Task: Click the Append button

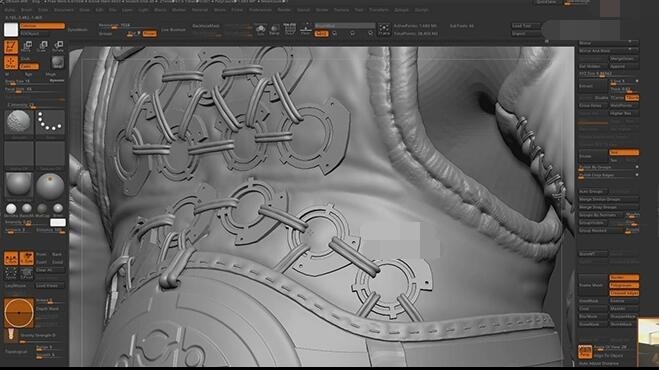Action: tap(624, 66)
